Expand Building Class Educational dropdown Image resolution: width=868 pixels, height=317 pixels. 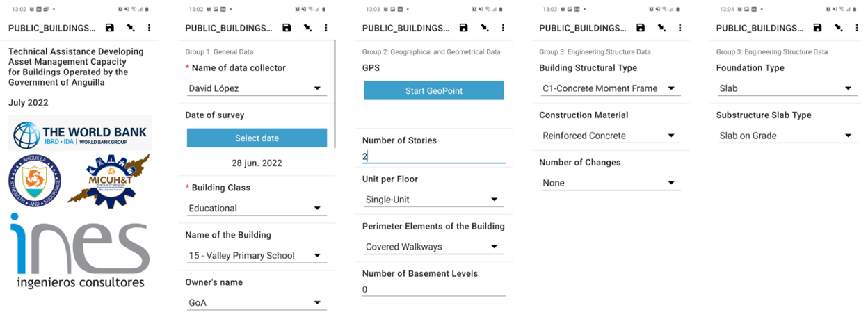[x=256, y=208]
